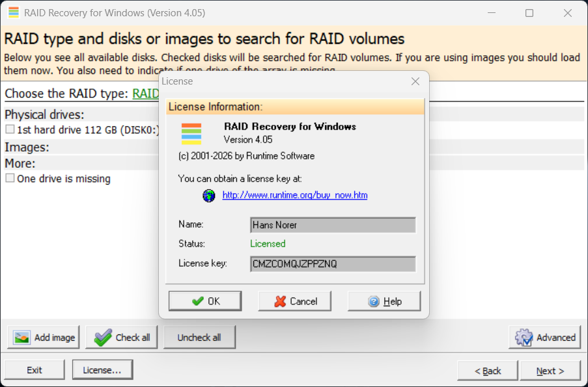
Task: Click Cancel in the License dialog
Action: coord(295,301)
